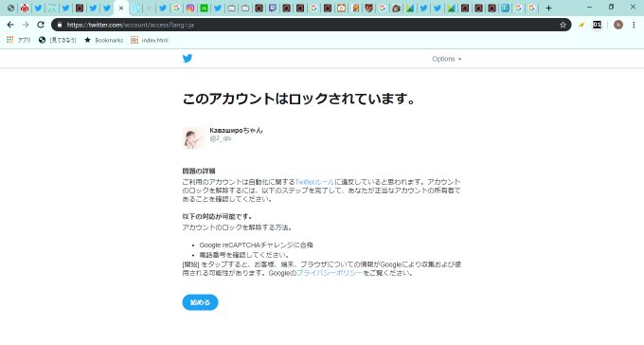Screen dimensions: 644x345
Task: Reload the current page
Action: 40,25
